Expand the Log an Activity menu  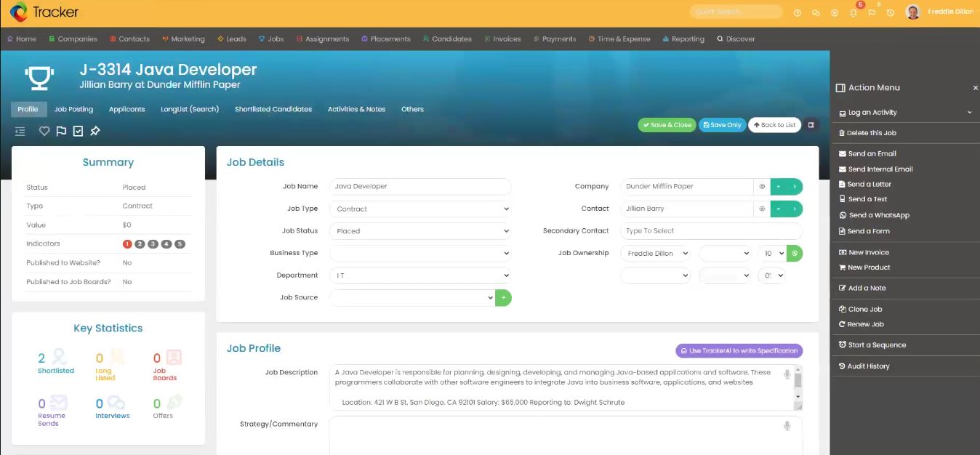click(x=905, y=113)
